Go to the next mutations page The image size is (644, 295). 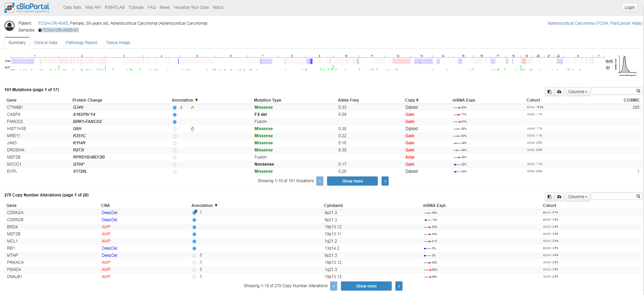[385, 181]
